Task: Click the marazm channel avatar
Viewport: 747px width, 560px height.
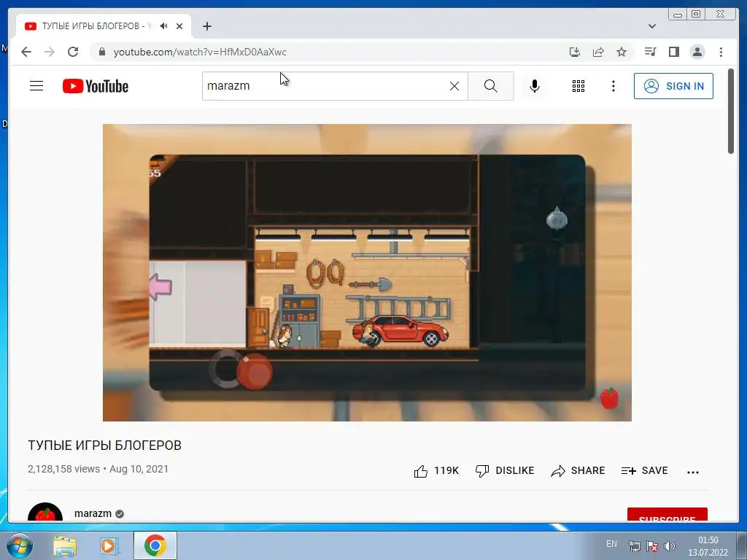Action: click(x=45, y=512)
